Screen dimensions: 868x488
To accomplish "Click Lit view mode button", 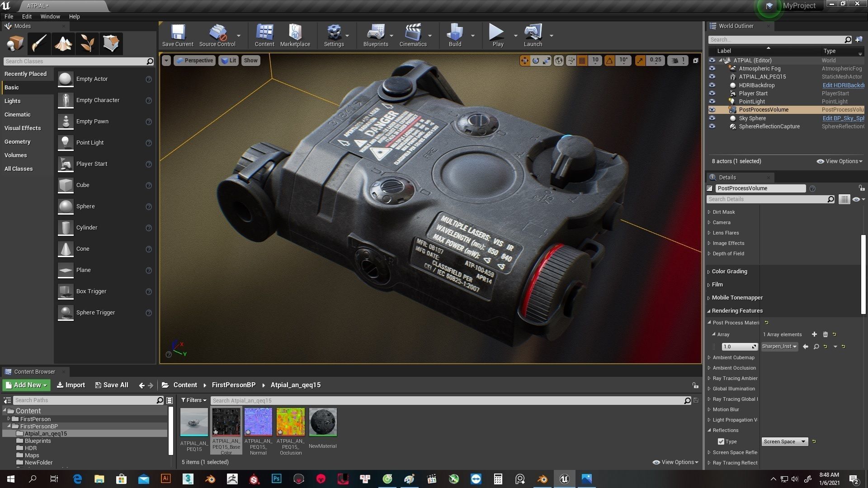I will point(229,61).
